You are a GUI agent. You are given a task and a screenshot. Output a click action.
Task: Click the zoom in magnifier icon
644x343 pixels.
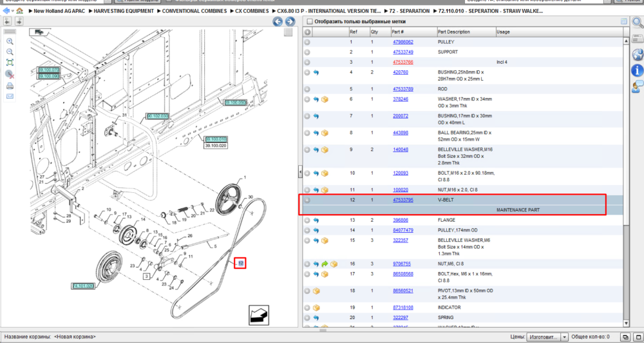10,41
